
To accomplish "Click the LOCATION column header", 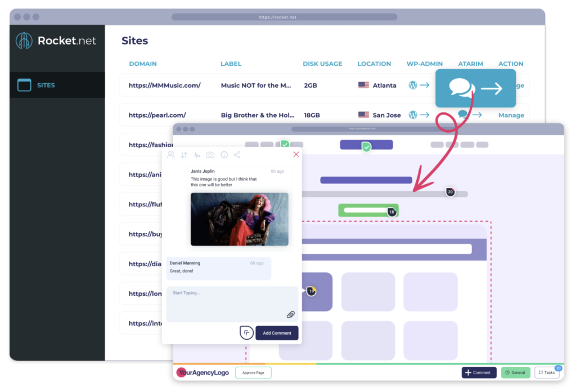I will tap(374, 64).
